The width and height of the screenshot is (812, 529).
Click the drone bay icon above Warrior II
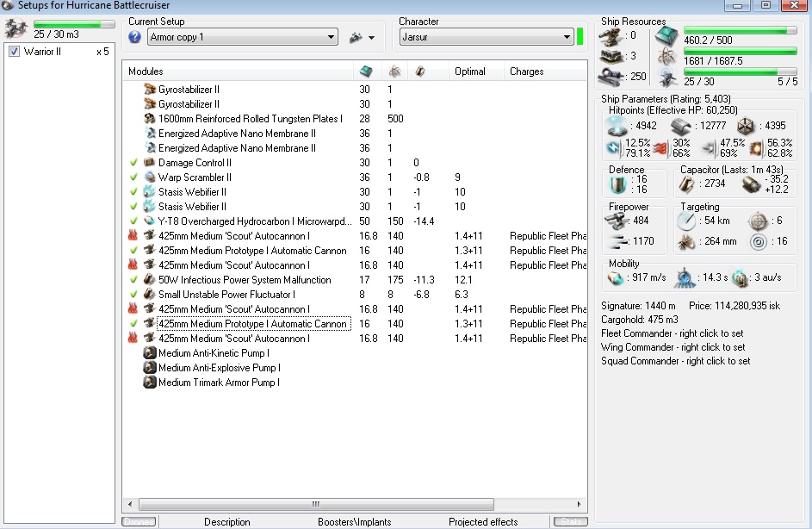point(15,29)
